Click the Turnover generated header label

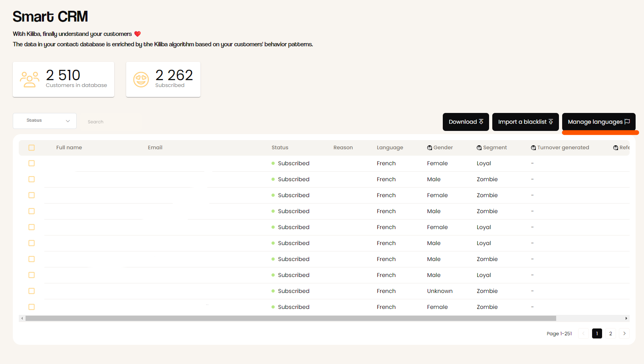coord(563,148)
